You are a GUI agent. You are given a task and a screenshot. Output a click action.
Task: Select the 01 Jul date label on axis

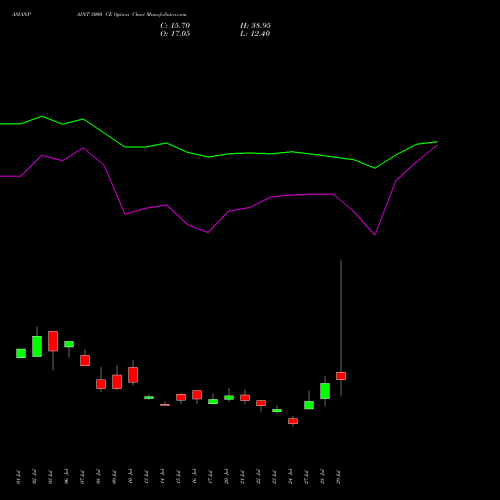click(18, 477)
